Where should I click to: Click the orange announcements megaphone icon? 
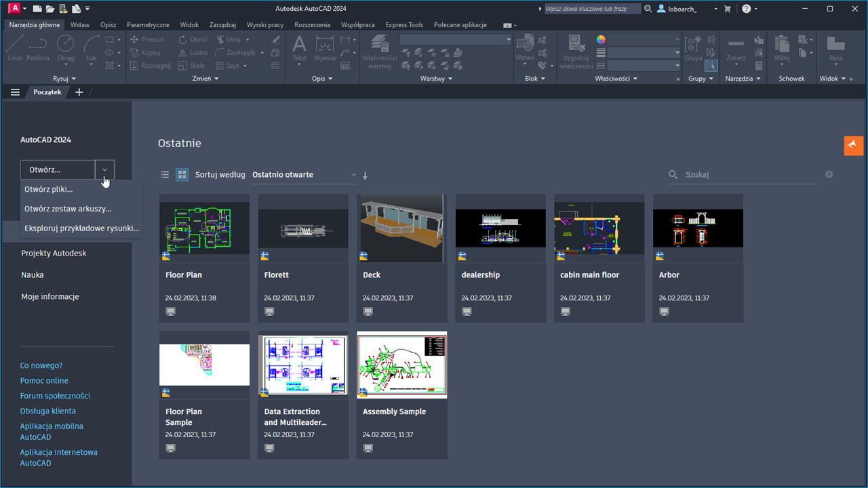(x=853, y=145)
